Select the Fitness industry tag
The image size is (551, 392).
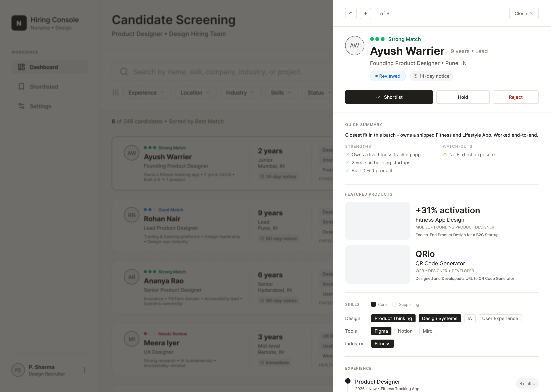pos(382,344)
